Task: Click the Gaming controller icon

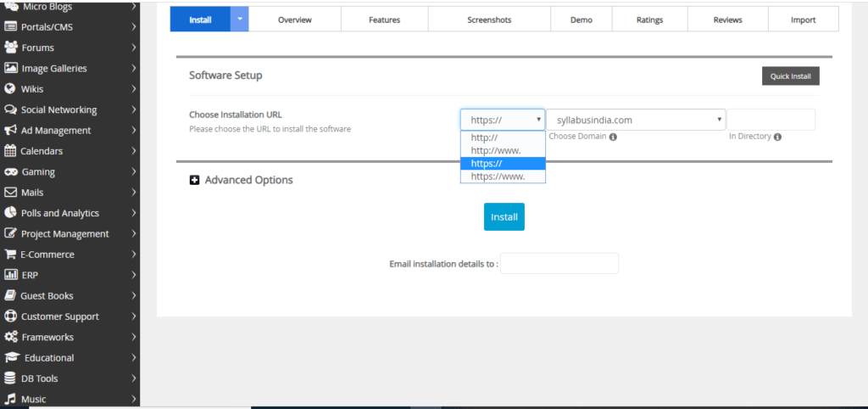Action: pos(11,171)
